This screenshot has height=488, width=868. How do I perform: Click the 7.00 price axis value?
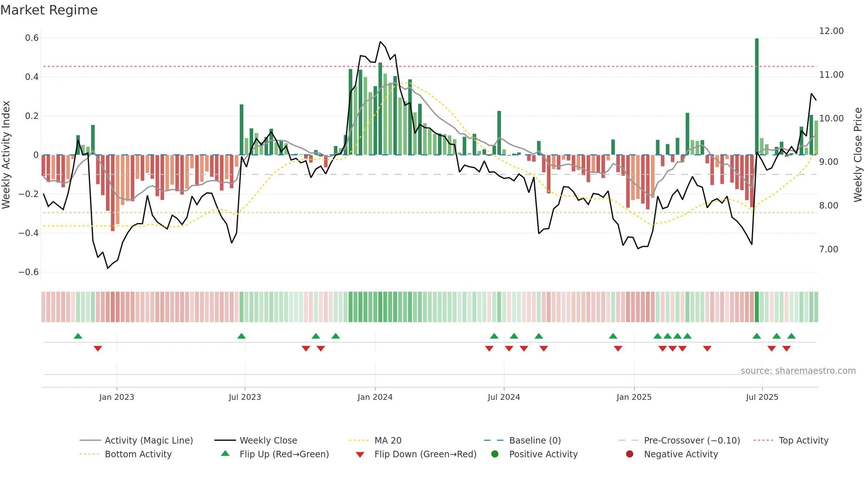click(x=829, y=249)
